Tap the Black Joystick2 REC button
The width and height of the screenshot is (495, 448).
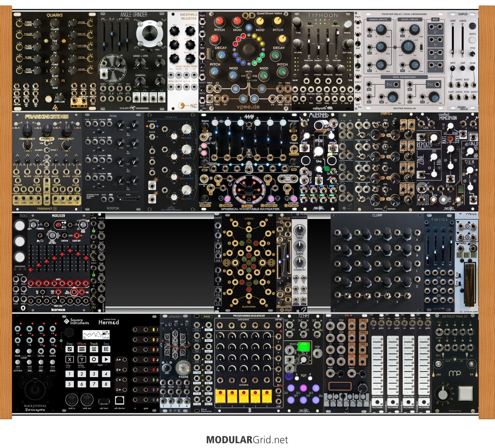pos(29,351)
